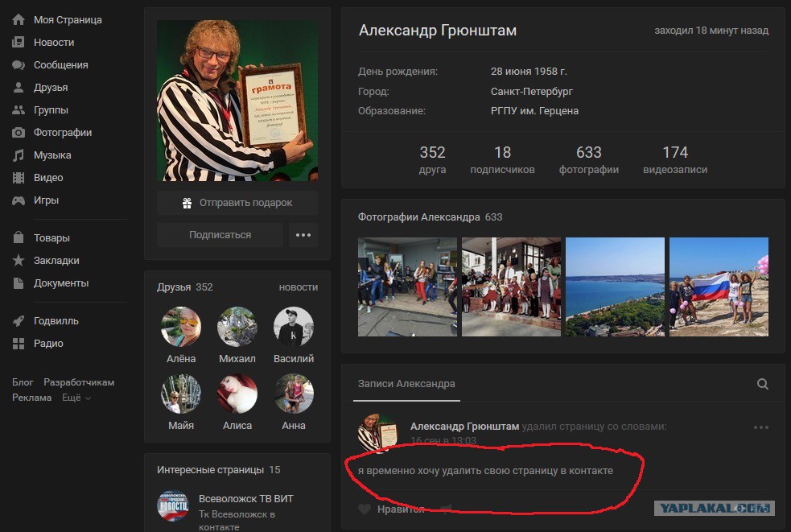Open Russian flag photo thumbnail

[x=719, y=287]
